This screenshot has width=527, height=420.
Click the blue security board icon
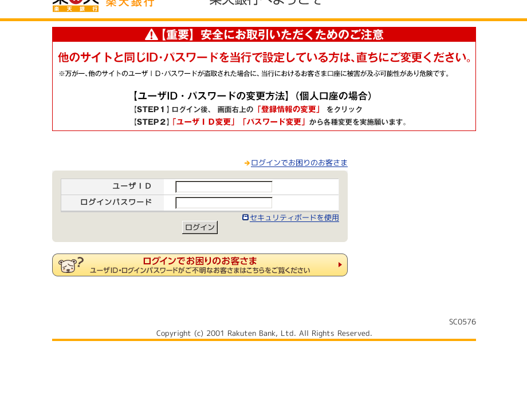coord(245,217)
